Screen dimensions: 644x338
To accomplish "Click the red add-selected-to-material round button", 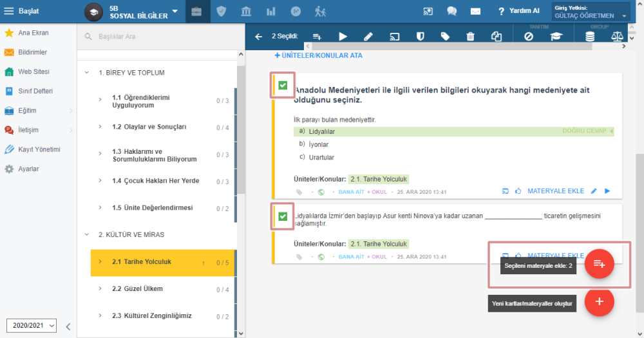I will [599, 264].
